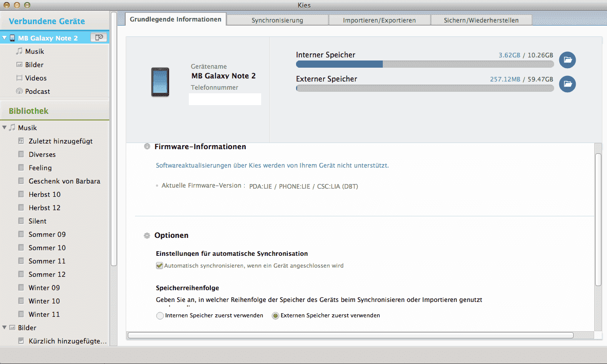Click the playlist icon next to Feeling
Viewport: 607px width, 364px height.
[21, 168]
